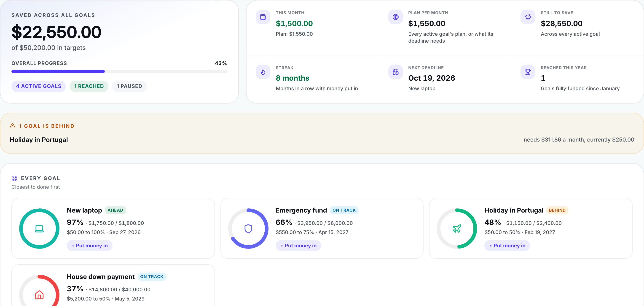Click the 97% value on New laptop
This screenshot has width=644, height=306.
coord(75,222)
